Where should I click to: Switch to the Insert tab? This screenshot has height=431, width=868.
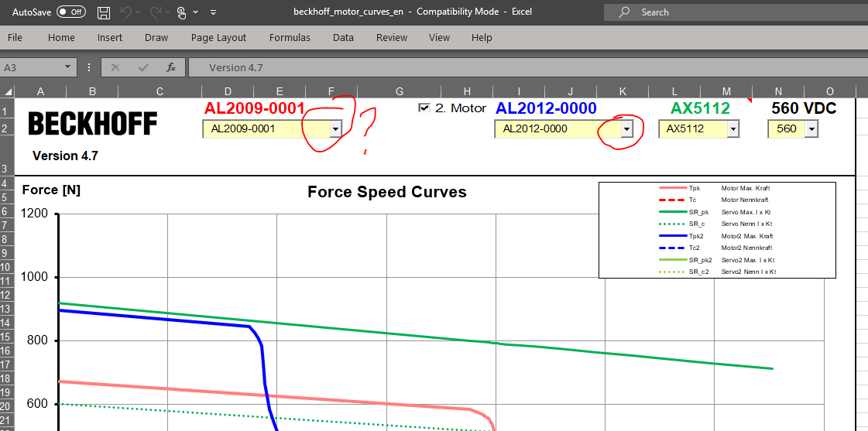point(110,38)
